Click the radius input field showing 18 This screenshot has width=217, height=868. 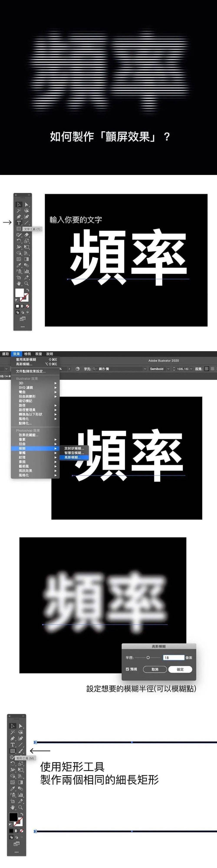pos(174,657)
